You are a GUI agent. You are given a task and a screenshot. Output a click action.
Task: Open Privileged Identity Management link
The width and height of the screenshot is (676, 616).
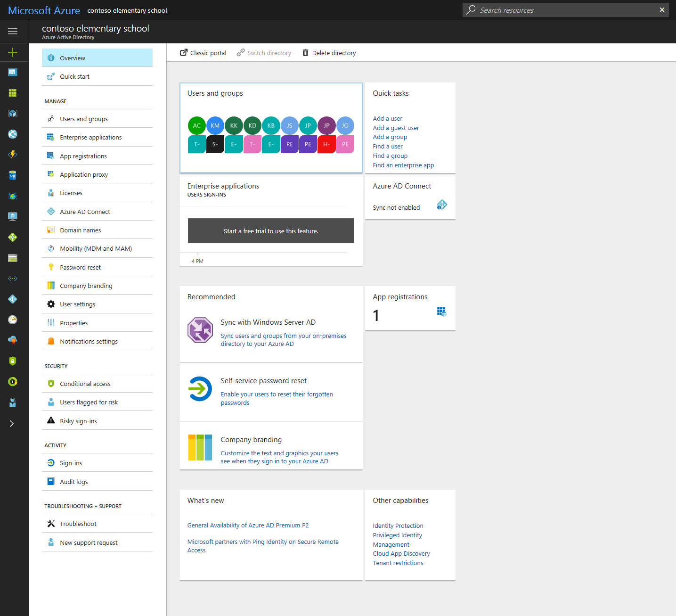398,540
